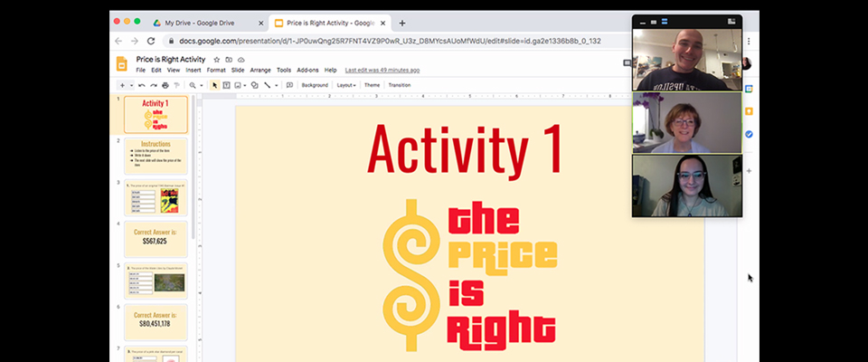Select slide 3 thumbnail with Batman comic
The height and width of the screenshot is (362, 868).
tap(156, 198)
